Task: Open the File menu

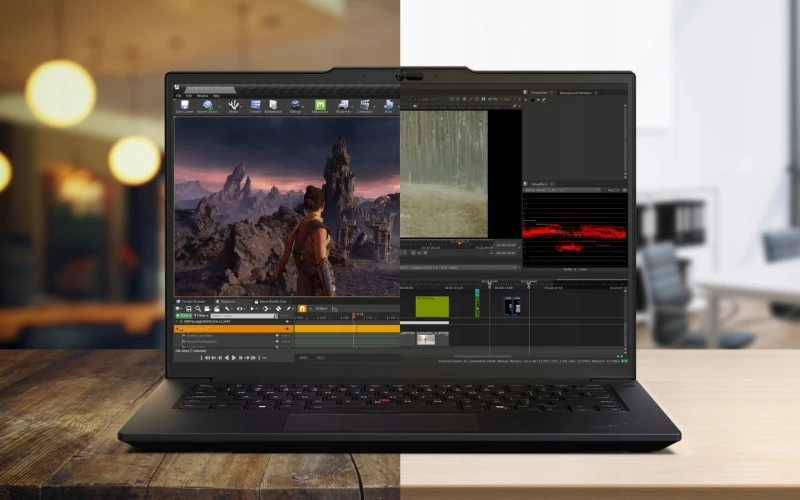Action: pos(178,95)
